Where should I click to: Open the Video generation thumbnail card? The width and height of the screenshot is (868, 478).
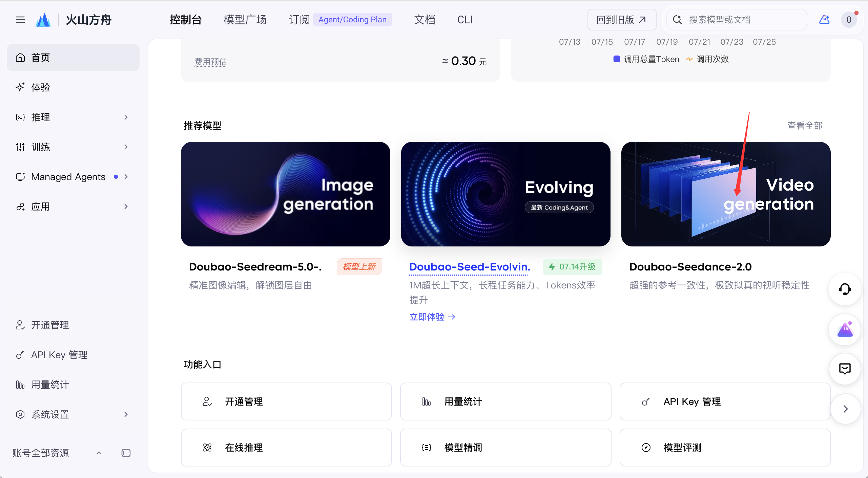click(726, 194)
